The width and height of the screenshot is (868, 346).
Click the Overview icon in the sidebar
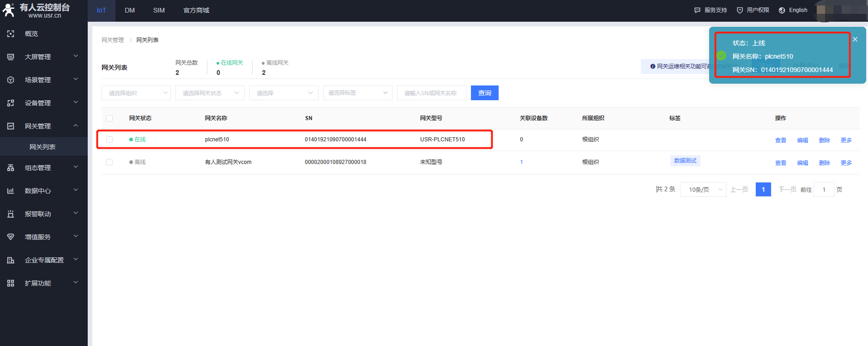coord(11,34)
